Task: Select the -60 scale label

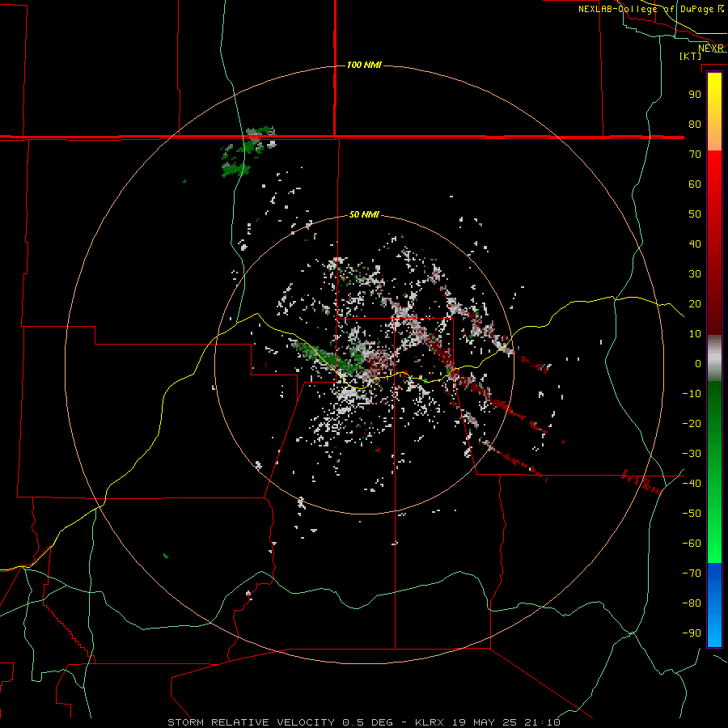Action: (x=692, y=544)
